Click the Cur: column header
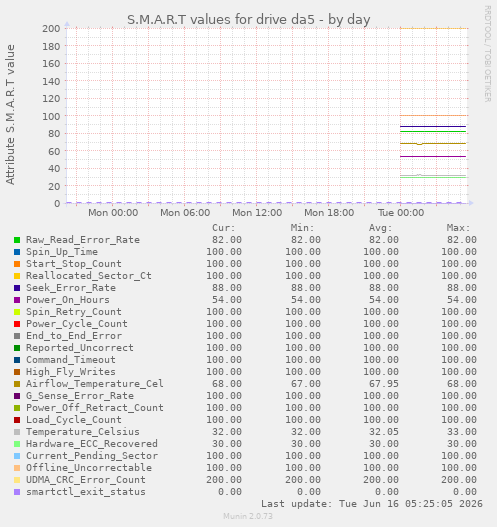 224,228
